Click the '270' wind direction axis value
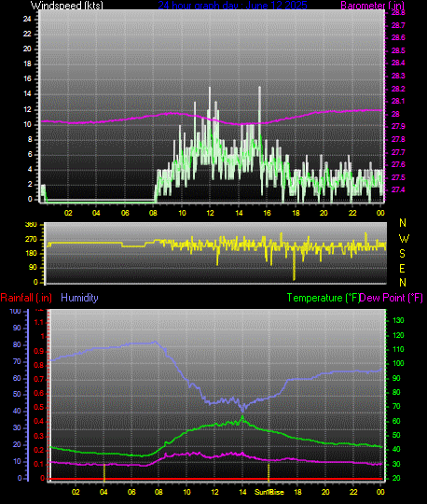The width and height of the screenshot is (427, 504). (x=31, y=240)
